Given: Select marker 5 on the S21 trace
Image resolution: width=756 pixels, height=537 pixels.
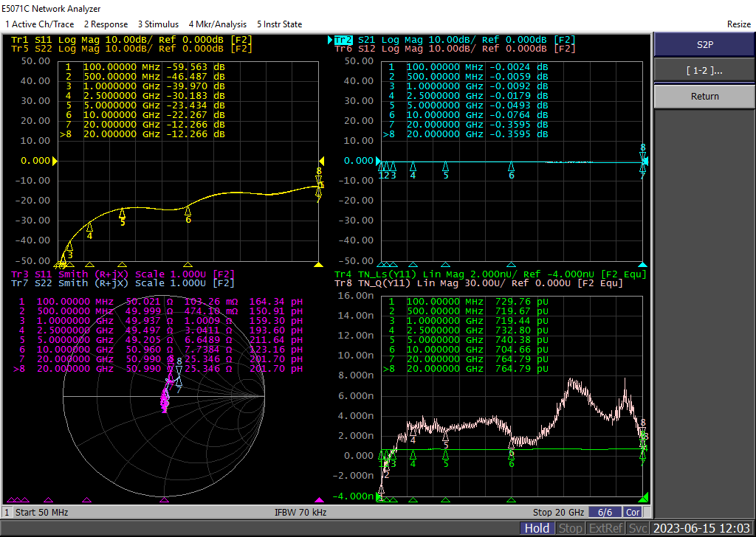Looking at the screenshot, I should [445, 170].
